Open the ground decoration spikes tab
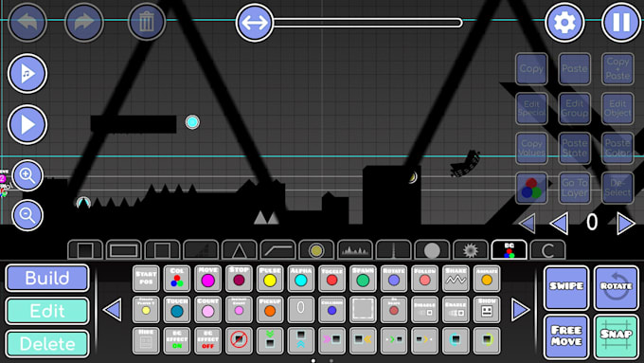Screen dimensions: 644x363 pyautogui.click(x=355, y=250)
